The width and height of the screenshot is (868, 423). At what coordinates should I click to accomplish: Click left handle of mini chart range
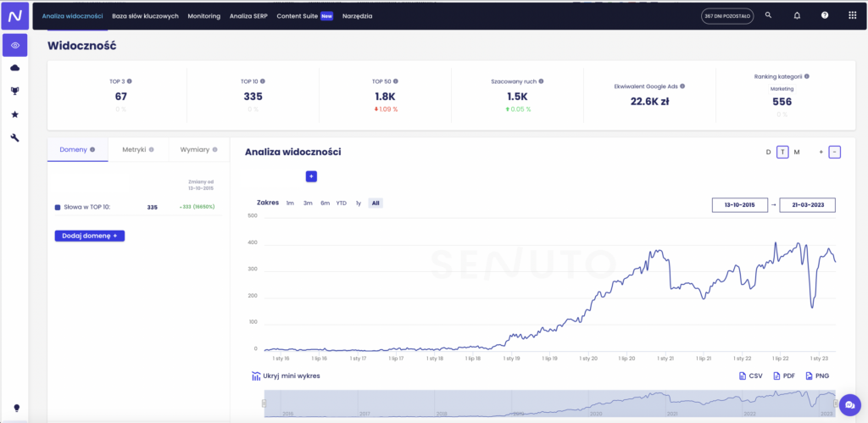[x=264, y=403]
